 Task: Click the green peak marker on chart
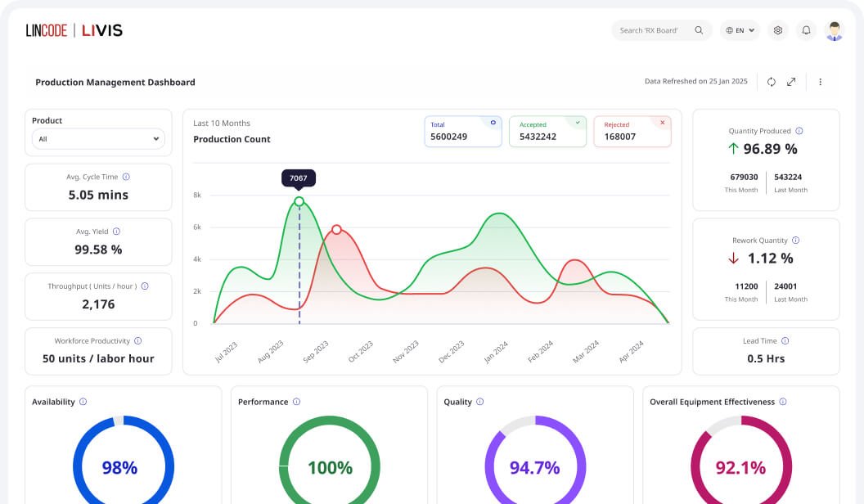[x=299, y=201]
